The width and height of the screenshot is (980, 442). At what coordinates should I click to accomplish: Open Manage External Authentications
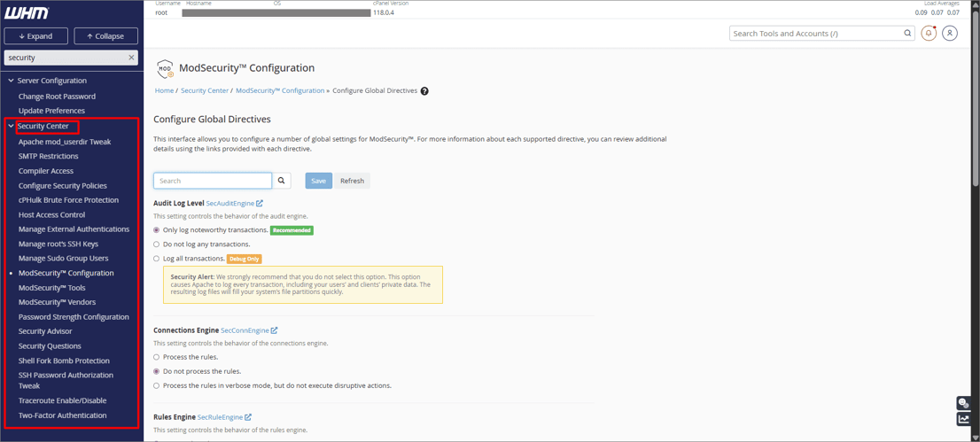point(74,229)
